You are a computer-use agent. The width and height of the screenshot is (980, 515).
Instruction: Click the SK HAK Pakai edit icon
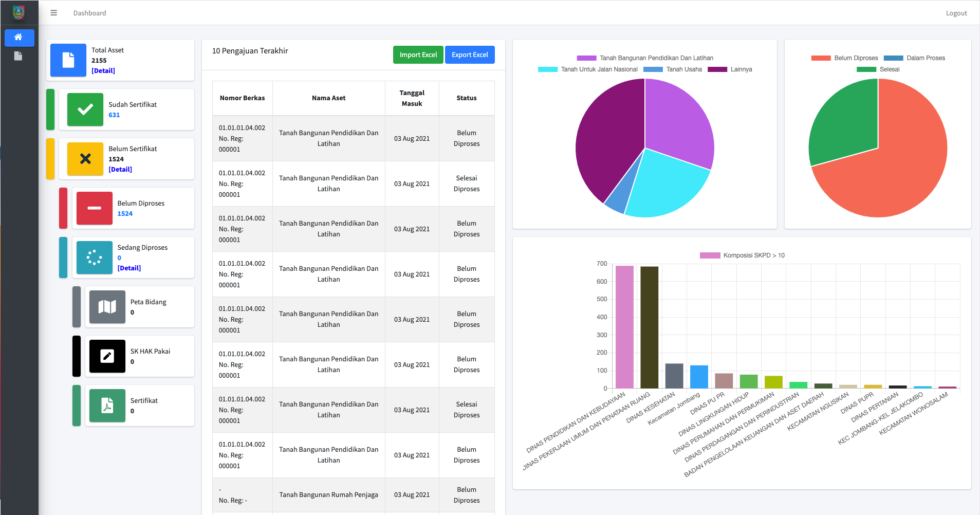tap(107, 356)
